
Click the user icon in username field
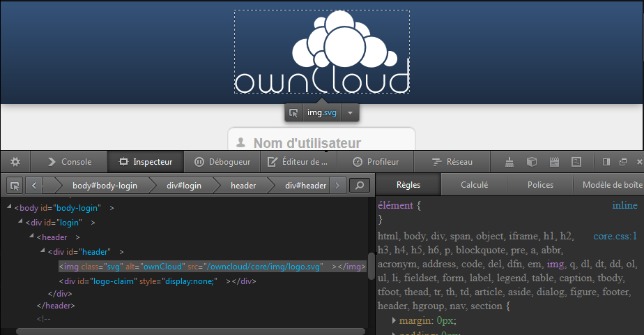(x=241, y=142)
